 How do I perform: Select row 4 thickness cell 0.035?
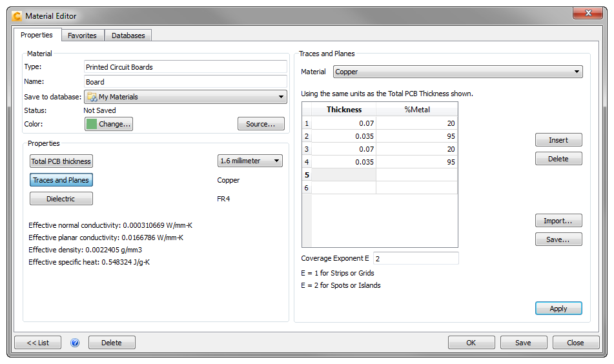pyautogui.click(x=344, y=162)
